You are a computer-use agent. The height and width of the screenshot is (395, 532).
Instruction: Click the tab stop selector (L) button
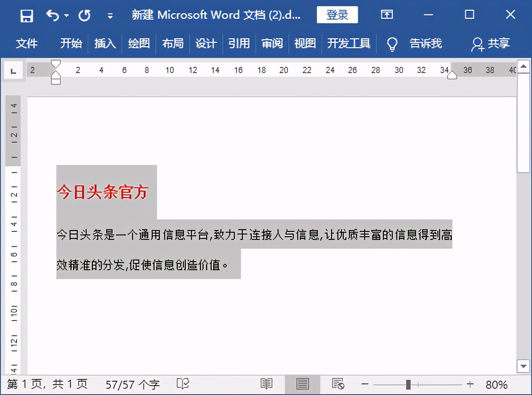click(x=13, y=71)
